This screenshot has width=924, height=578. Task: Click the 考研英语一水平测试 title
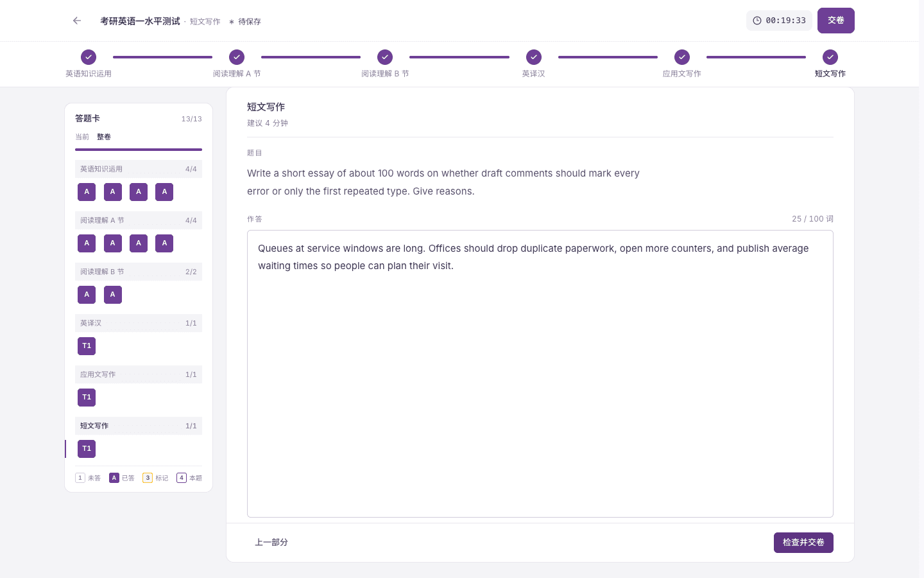tap(140, 21)
